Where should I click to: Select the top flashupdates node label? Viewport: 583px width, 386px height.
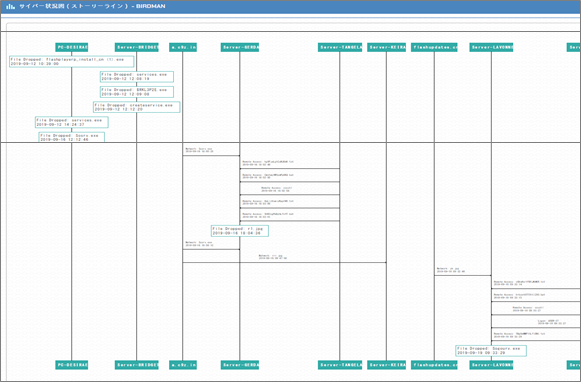[x=434, y=47]
